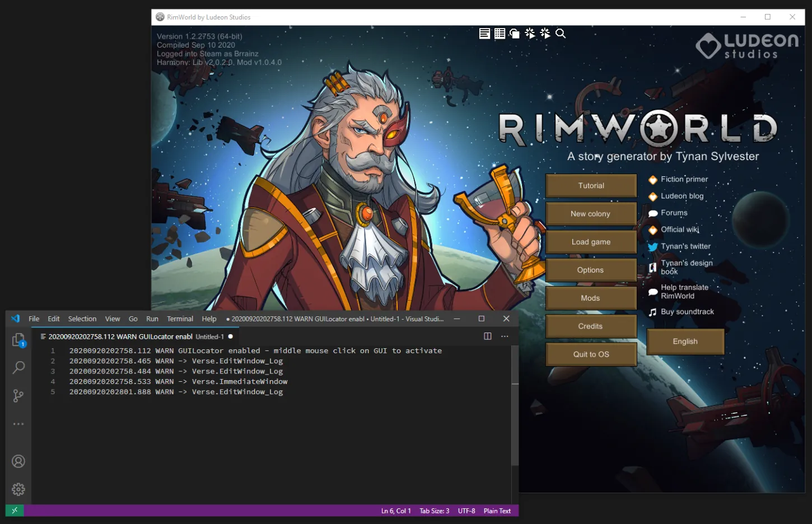Image resolution: width=812 pixels, height=524 pixels.
Task: Select the Untitled-1 editor tab
Action: 134,336
